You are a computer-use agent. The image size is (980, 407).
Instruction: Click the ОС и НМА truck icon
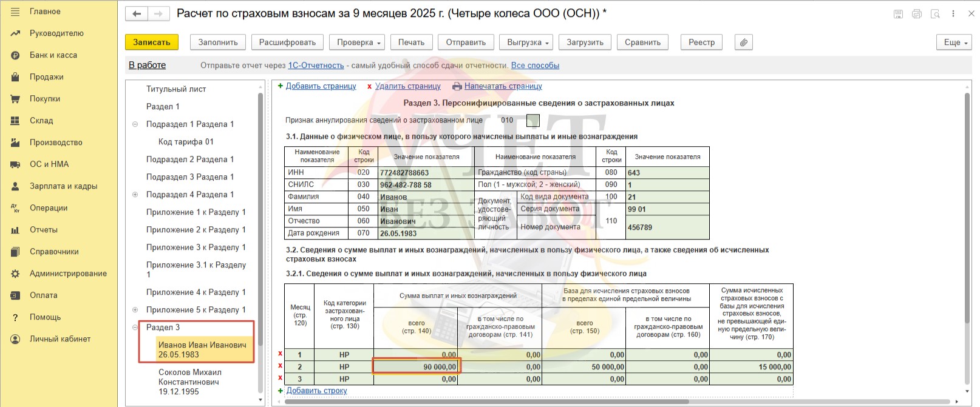15,164
